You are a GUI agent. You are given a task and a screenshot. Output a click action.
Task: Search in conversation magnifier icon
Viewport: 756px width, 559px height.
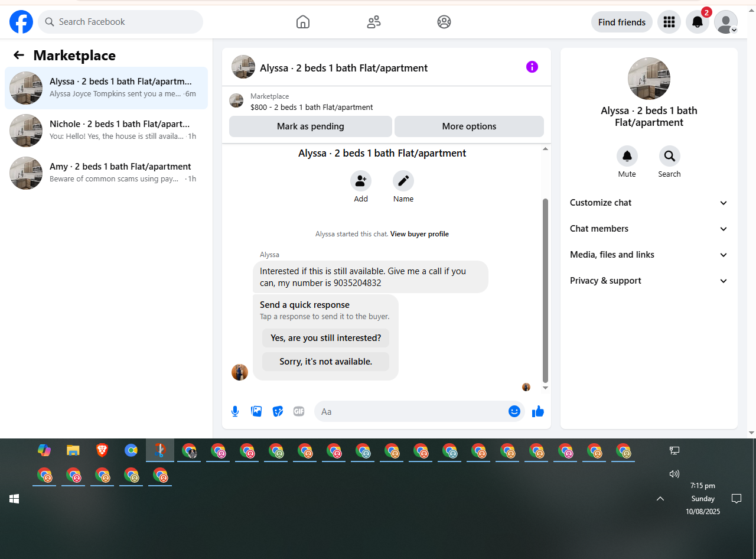(x=670, y=156)
